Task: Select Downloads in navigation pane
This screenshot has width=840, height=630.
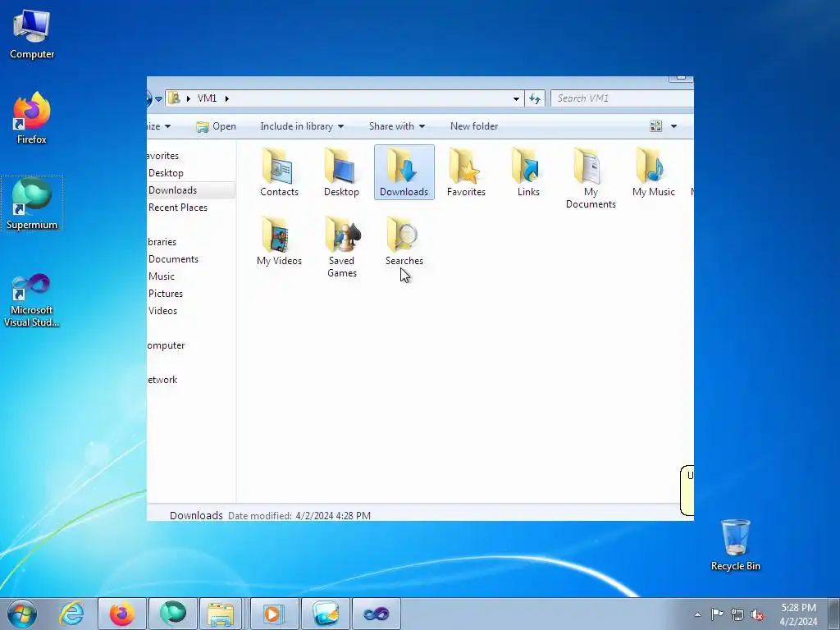Action: (172, 190)
